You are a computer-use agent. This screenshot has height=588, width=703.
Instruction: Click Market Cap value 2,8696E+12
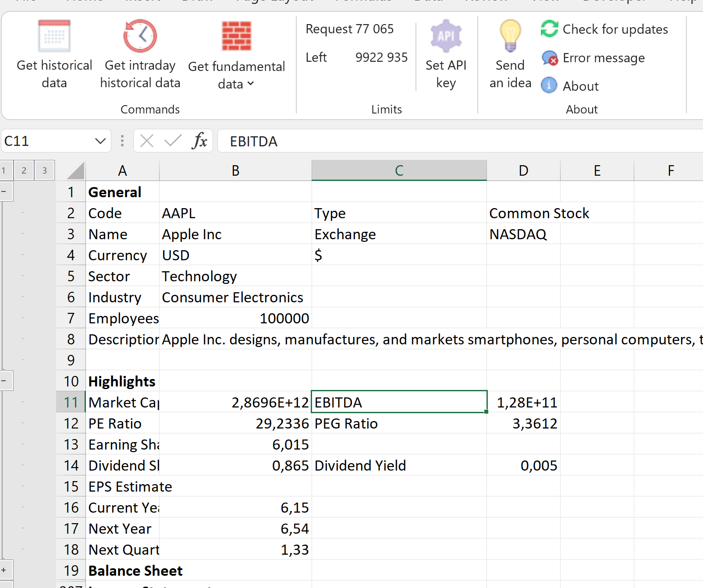click(x=235, y=402)
